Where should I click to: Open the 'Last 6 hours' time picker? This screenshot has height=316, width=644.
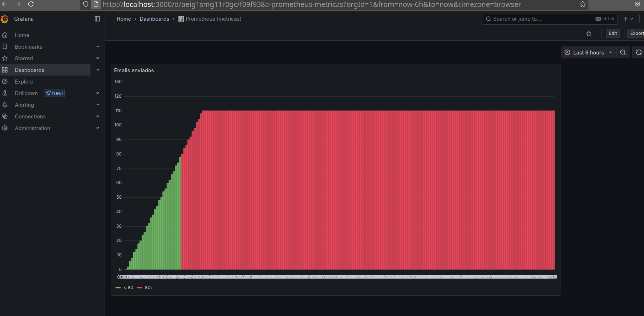[588, 52]
